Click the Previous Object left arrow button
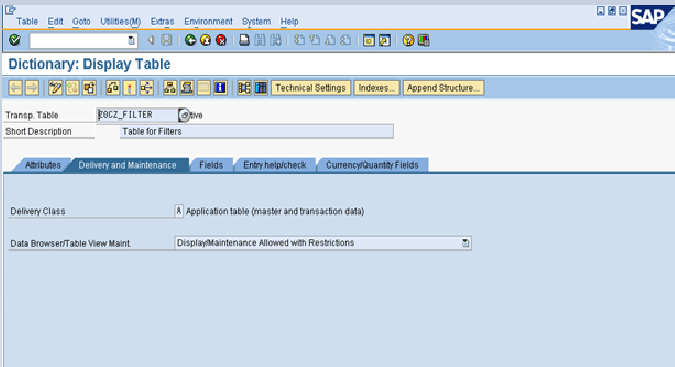Screen dimensions: 675x367 (x=15, y=88)
